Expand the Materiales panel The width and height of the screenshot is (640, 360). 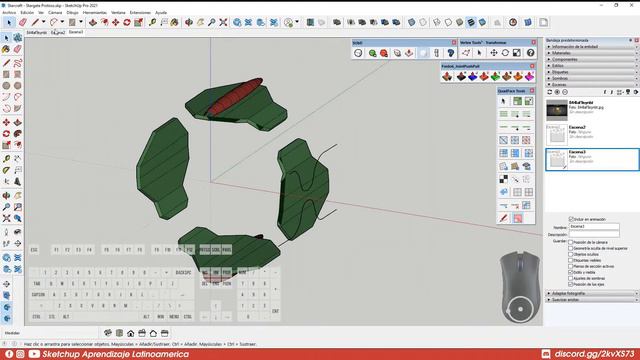click(592, 53)
